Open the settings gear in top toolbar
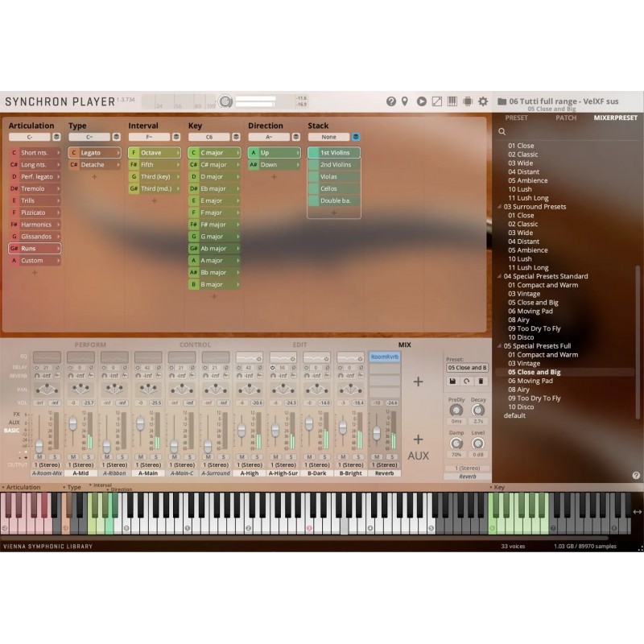This screenshot has height=644, width=644. [x=483, y=101]
